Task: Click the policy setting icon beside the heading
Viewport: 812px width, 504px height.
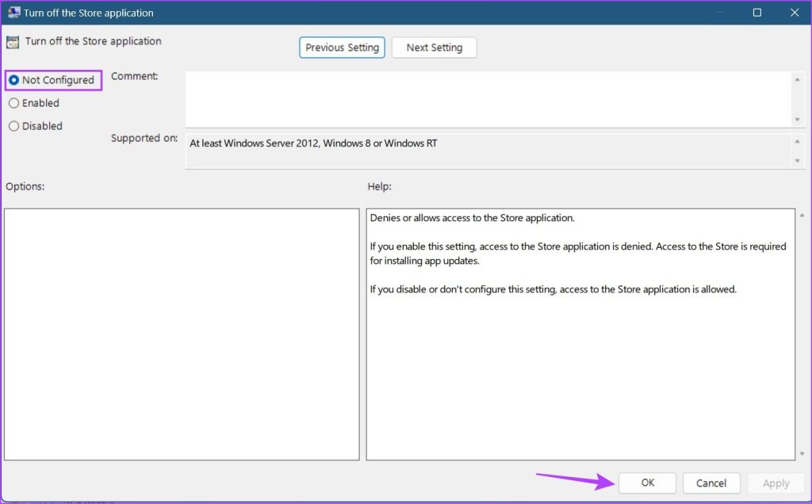Action: [11, 40]
